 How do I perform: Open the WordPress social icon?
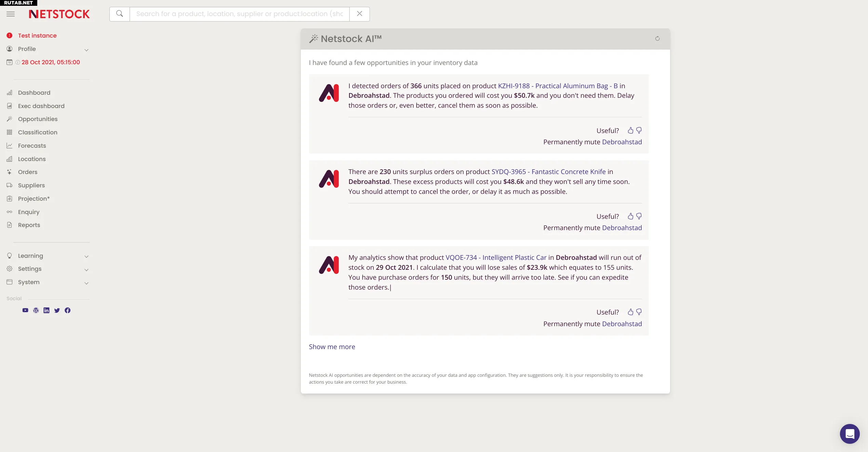pyautogui.click(x=36, y=310)
